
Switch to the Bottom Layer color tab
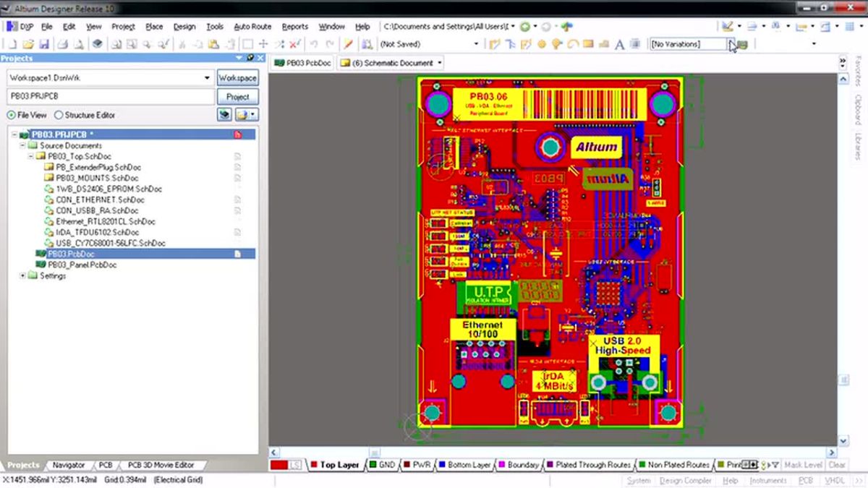pyautogui.click(x=470, y=465)
